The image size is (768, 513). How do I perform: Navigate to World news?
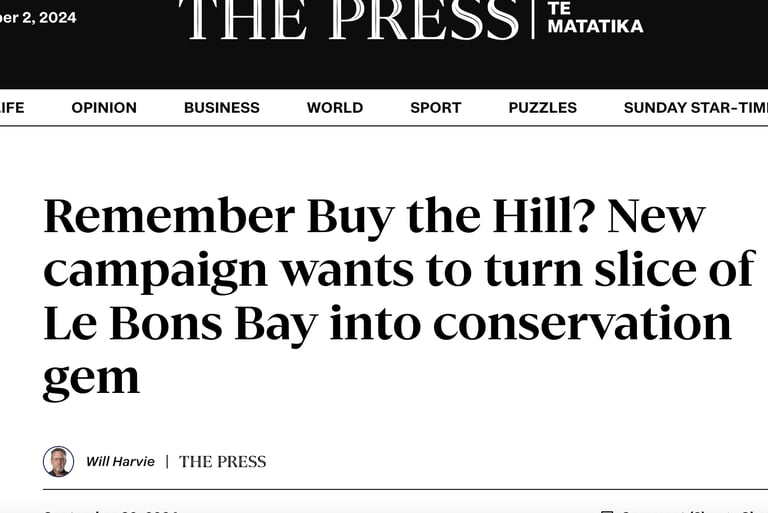[x=334, y=108]
